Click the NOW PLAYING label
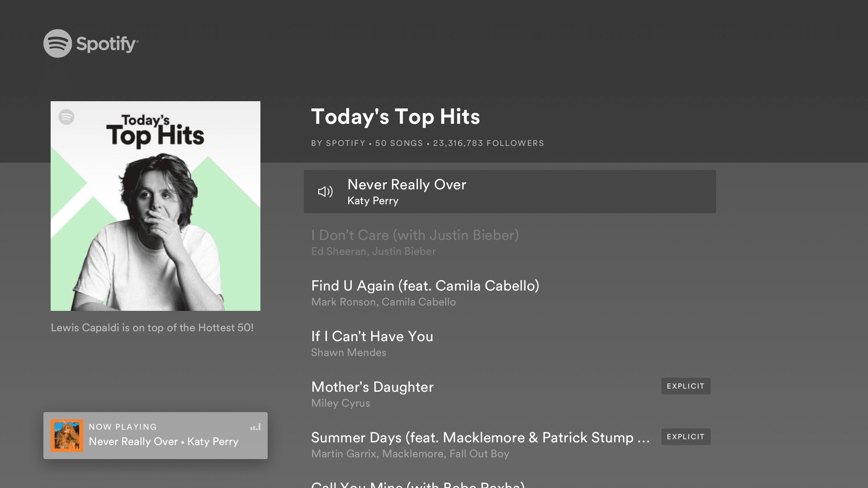The image size is (868, 488). point(123,427)
